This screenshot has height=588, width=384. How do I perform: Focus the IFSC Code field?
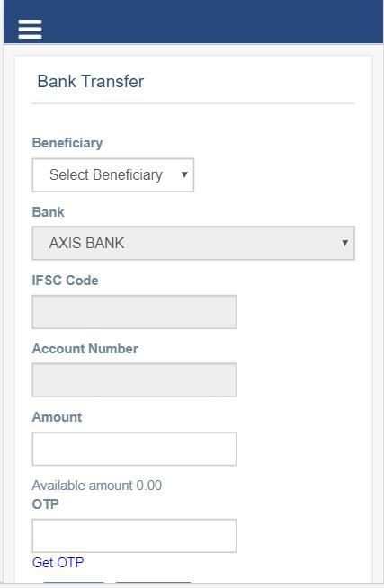134,312
